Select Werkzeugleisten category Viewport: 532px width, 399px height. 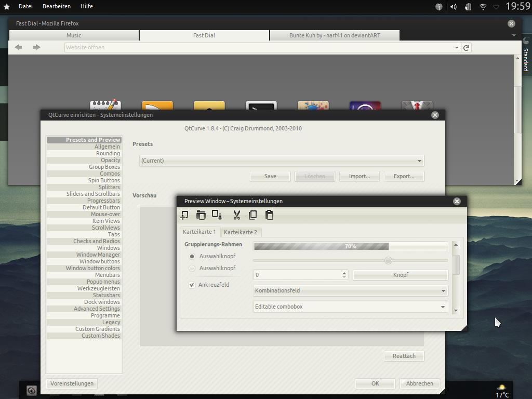coord(84,288)
